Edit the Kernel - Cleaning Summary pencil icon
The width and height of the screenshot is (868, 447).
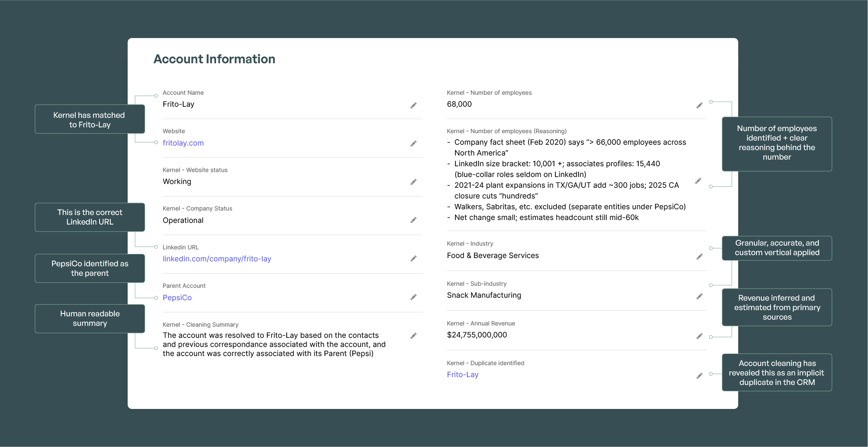pos(414,336)
